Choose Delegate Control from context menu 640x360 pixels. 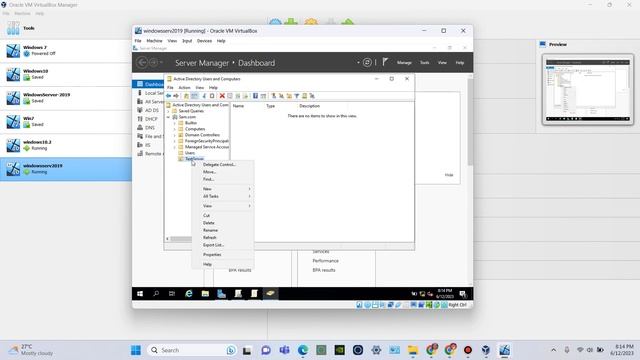223,164
